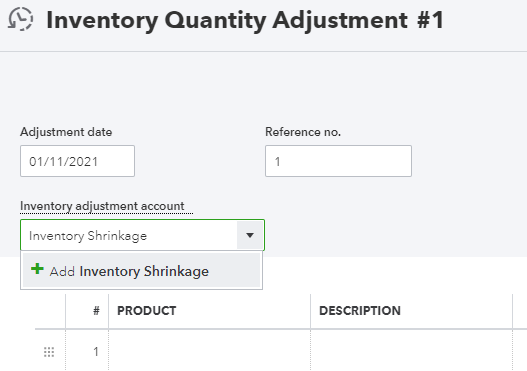The width and height of the screenshot is (527, 371).
Task: Click the 'Adjustment date' label
Action: pos(66,132)
